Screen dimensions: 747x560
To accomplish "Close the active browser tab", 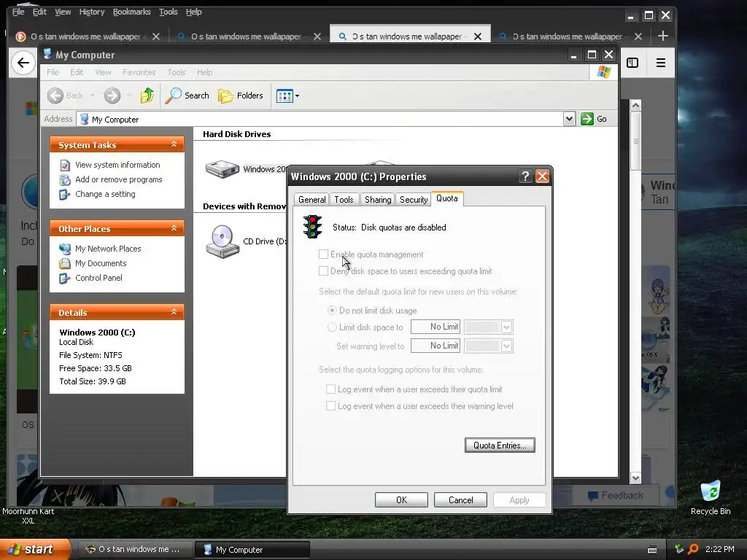I will (478, 36).
